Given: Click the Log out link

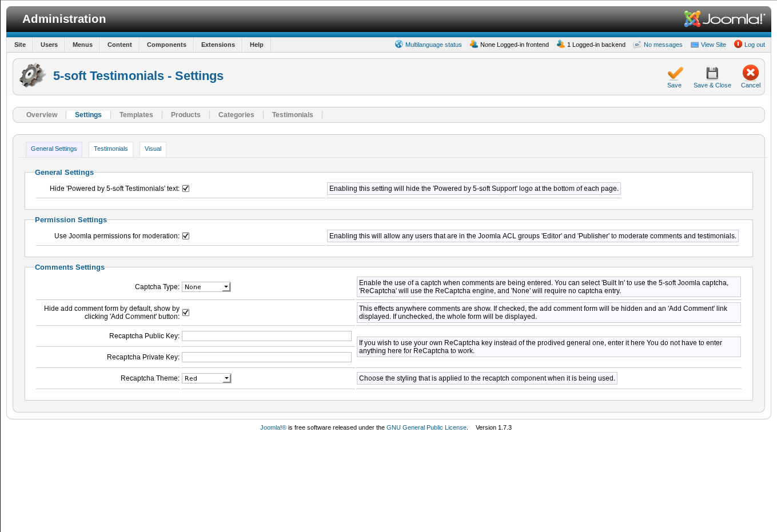Looking at the screenshot, I should pos(755,45).
